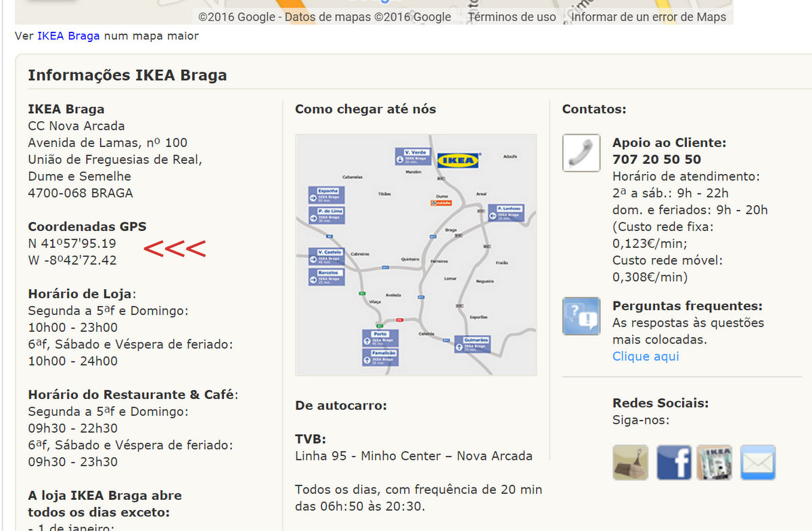Click the 0,308€/min mobile network cost

tap(650, 277)
